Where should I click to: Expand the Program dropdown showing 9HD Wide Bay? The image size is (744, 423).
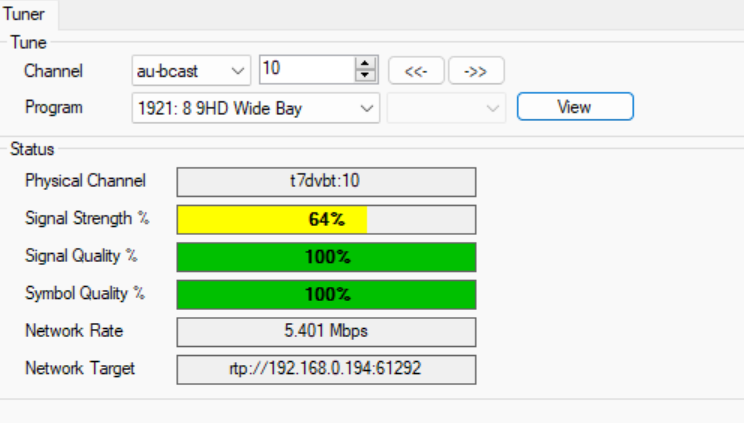[255, 108]
